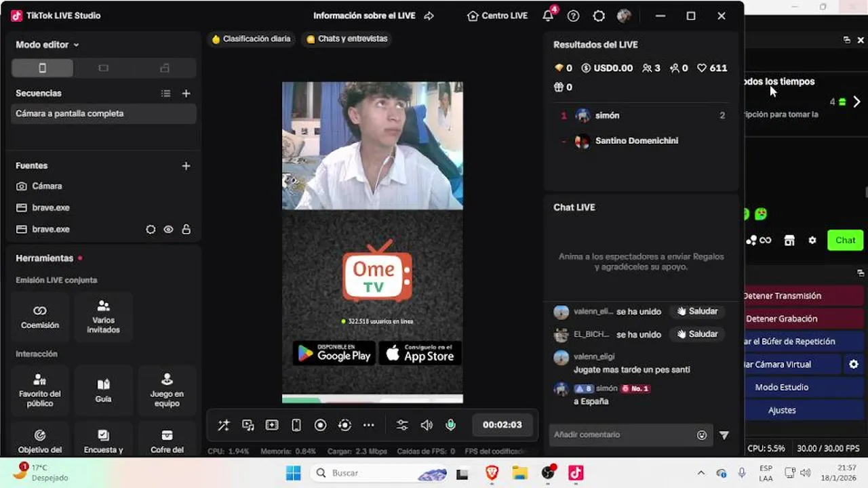Open the Encuesta tool

[103, 439]
